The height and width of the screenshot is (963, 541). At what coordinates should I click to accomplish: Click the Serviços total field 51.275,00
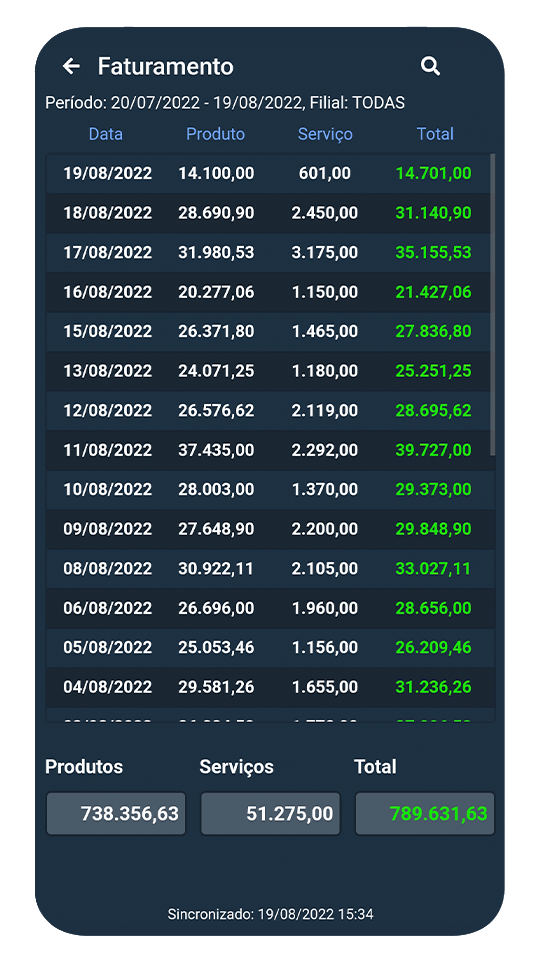[271, 814]
